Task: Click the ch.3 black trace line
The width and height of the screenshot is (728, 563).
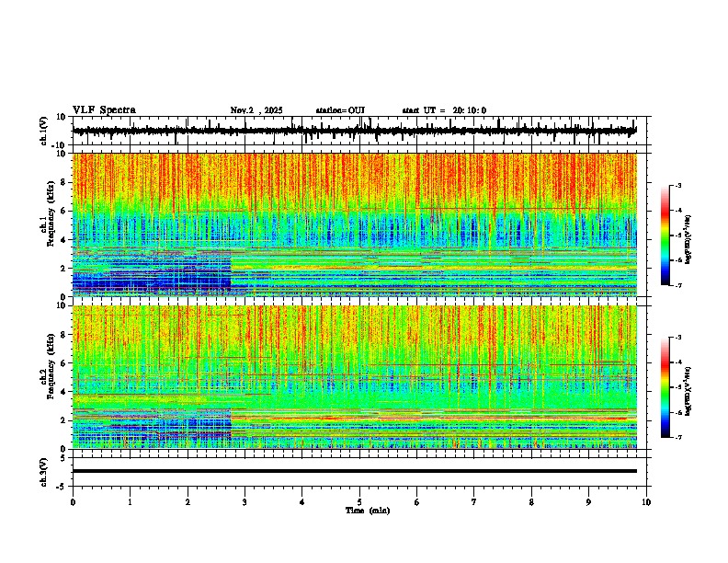Action: (355, 471)
